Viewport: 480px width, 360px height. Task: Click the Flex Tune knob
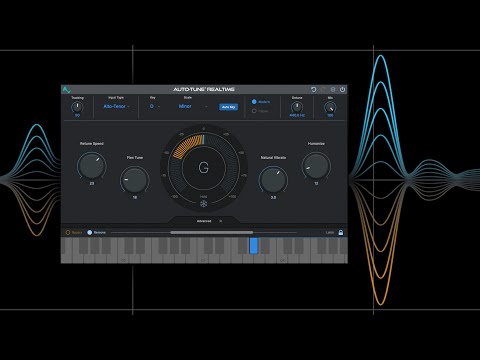pyautogui.click(x=135, y=180)
